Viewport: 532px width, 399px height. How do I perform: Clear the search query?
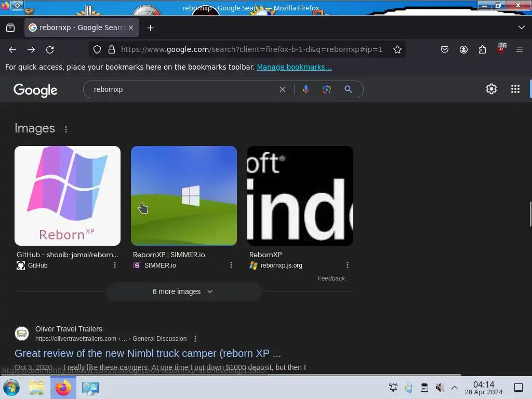tap(282, 89)
